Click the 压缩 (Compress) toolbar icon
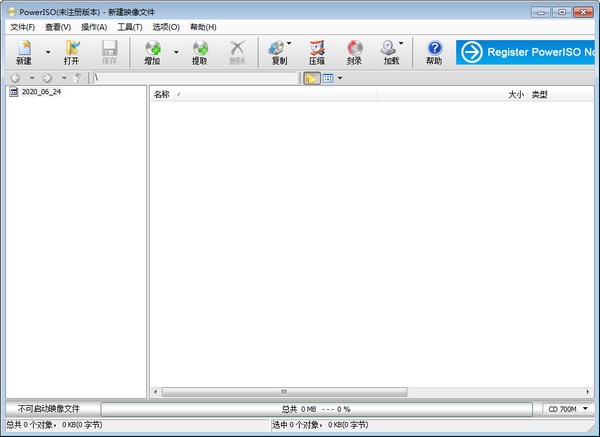The height and width of the screenshot is (437, 600). click(317, 52)
